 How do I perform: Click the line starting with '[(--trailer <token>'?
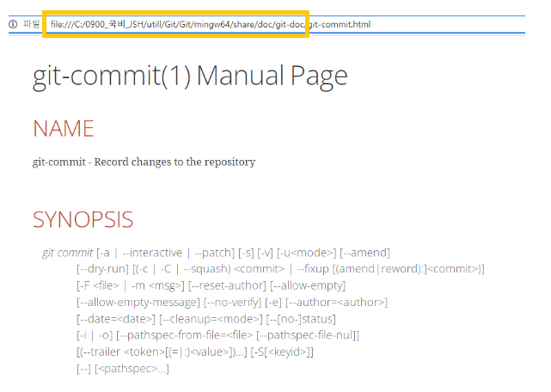tap(195, 352)
